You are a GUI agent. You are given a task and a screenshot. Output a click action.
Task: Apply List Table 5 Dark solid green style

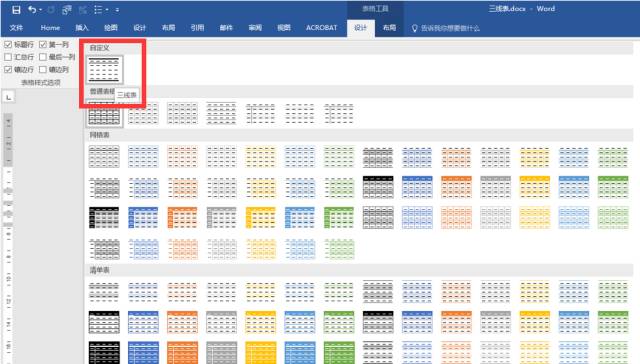[x=339, y=353]
